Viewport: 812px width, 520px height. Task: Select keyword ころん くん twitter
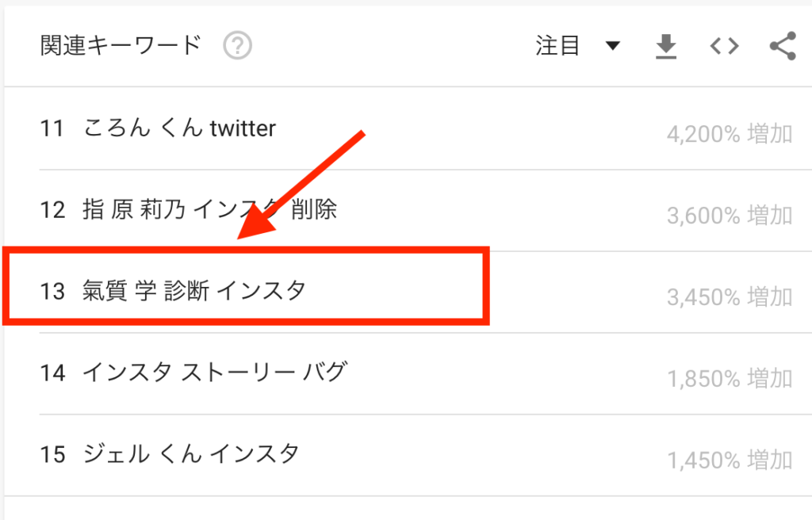tap(180, 128)
